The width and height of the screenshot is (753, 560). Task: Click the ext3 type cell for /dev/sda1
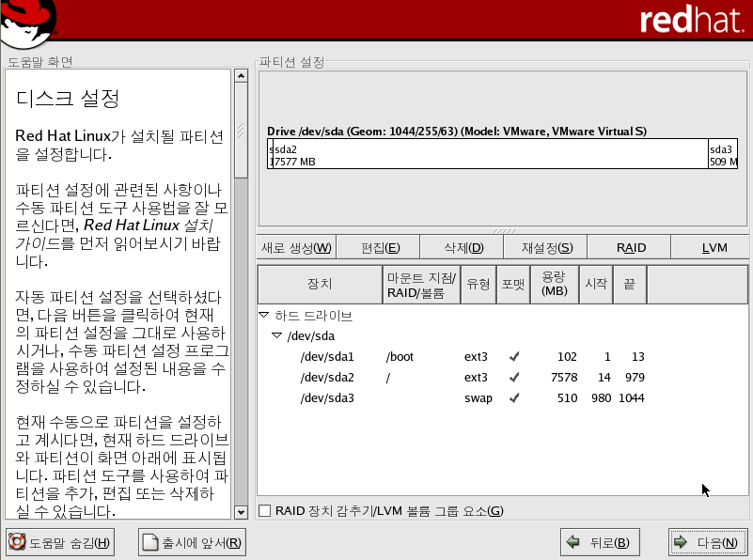(476, 356)
